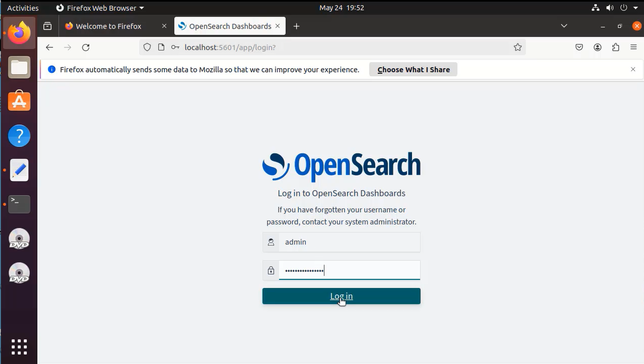Click the OpenSearch logo
Image resolution: width=644 pixels, height=364 pixels.
point(342,167)
